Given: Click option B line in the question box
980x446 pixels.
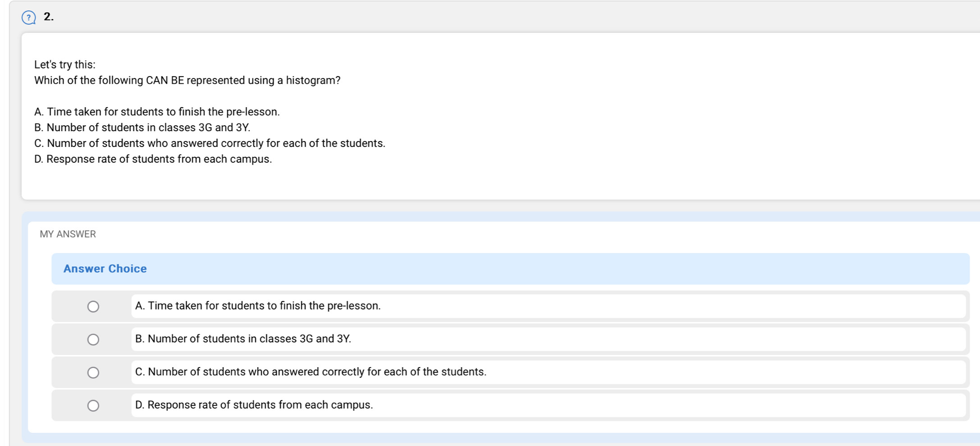Looking at the screenshot, I should (142, 127).
